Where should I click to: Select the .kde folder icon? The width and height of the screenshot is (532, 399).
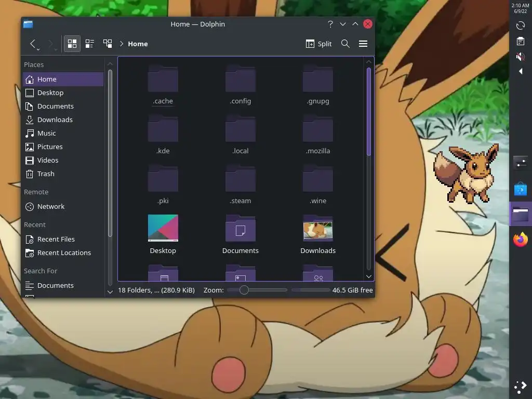(x=163, y=129)
